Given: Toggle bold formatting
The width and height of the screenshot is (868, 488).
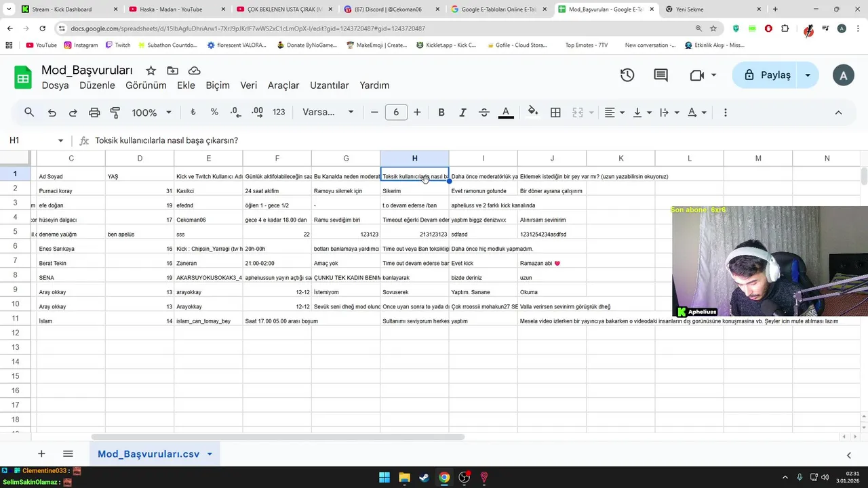Looking at the screenshot, I should coord(441,113).
